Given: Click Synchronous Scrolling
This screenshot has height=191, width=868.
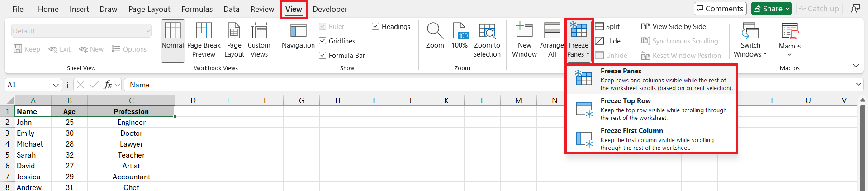Looking at the screenshot, I should tap(679, 41).
